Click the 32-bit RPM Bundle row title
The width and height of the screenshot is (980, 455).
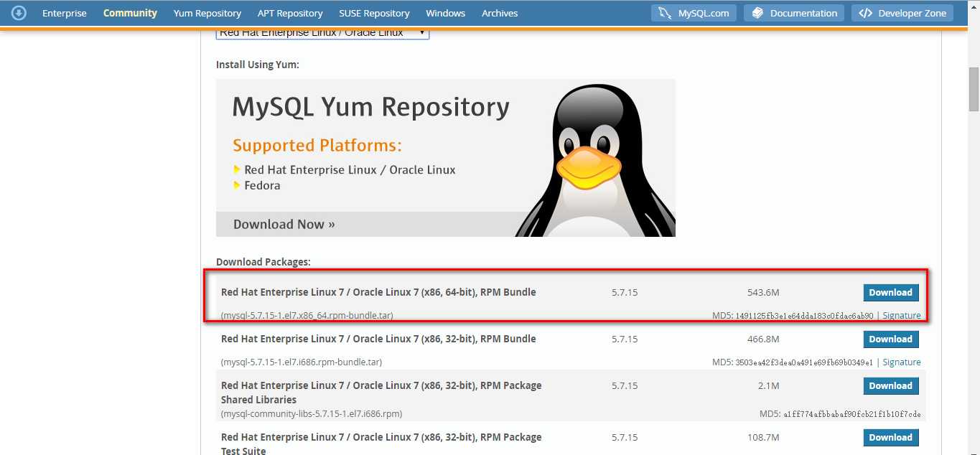(x=378, y=339)
